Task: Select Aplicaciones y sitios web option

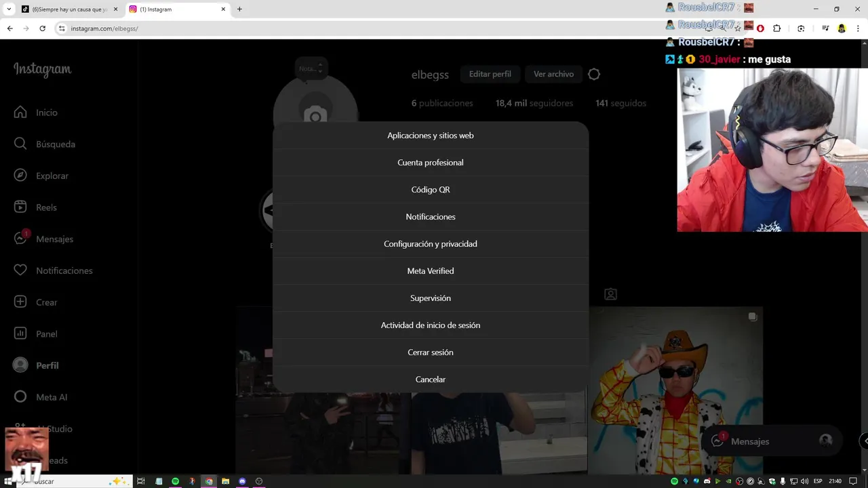Action: click(431, 136)
